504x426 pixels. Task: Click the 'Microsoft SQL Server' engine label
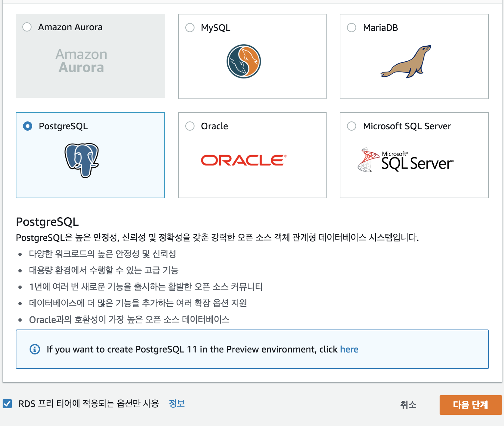[x=407, y=126]
